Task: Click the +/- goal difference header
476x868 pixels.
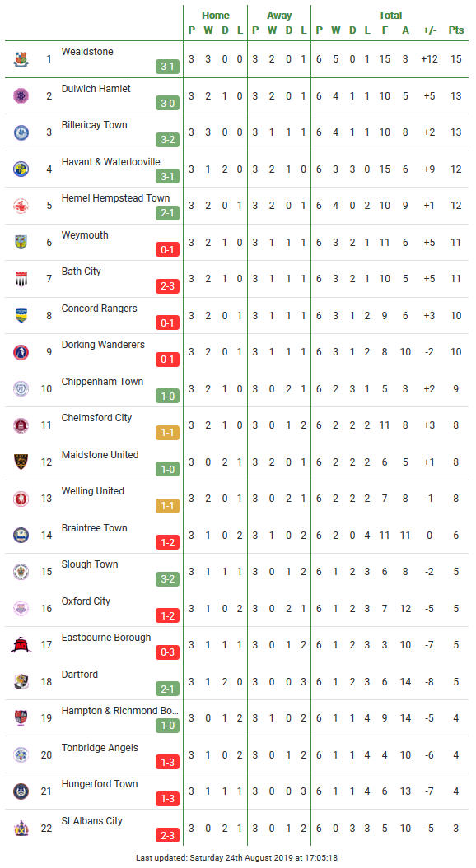Action: [x=430, y=30]
